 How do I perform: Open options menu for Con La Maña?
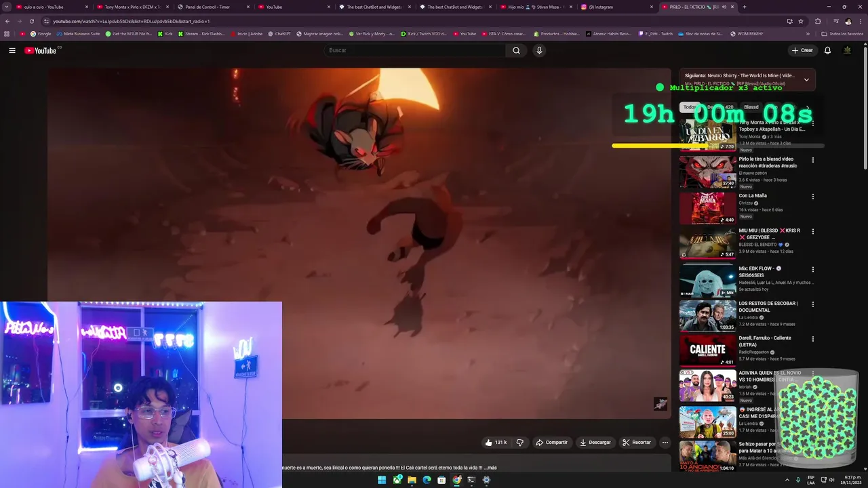[x=813, y=197]
